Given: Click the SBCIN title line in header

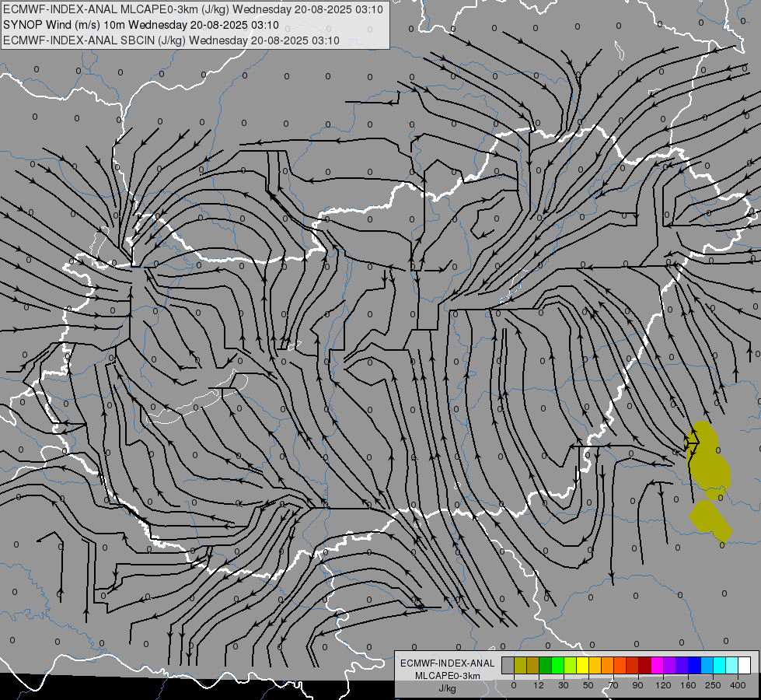Looking at the screenshot, I should click(171, 40).
